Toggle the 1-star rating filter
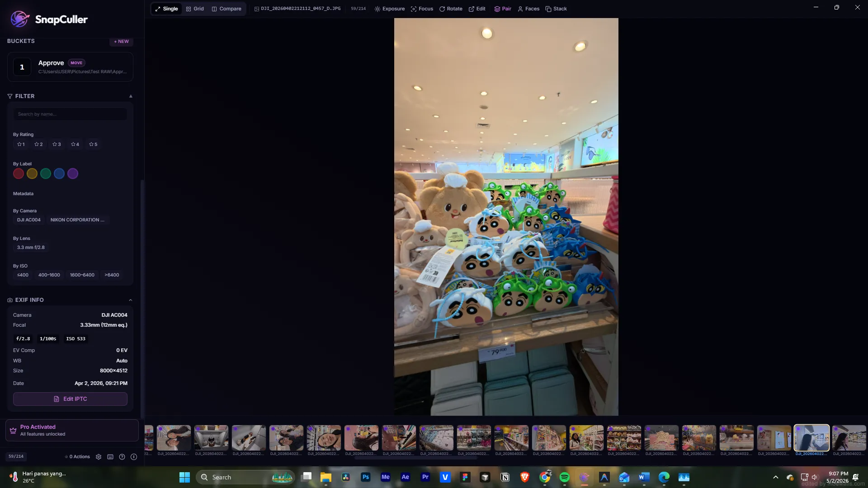This screenshot has height=488, width=868. tap(21, 145)
